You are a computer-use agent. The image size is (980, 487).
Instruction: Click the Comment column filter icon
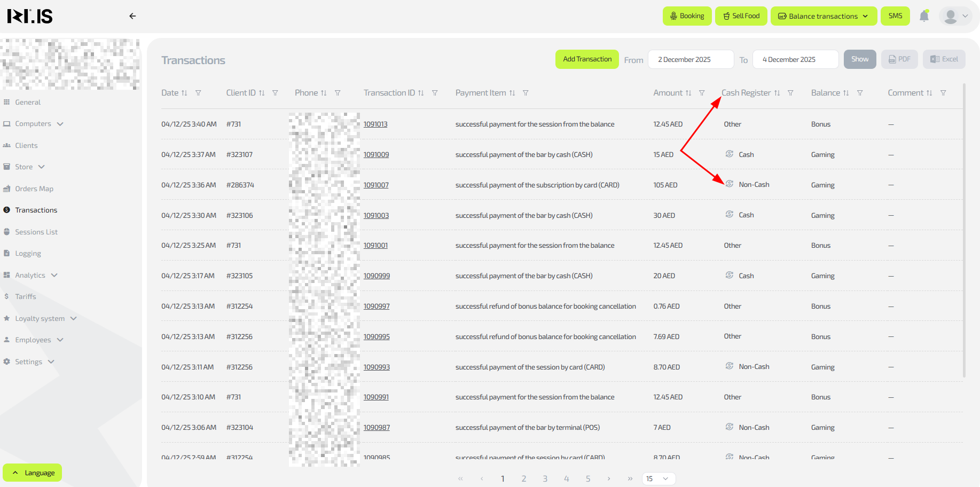pos(943,93)
